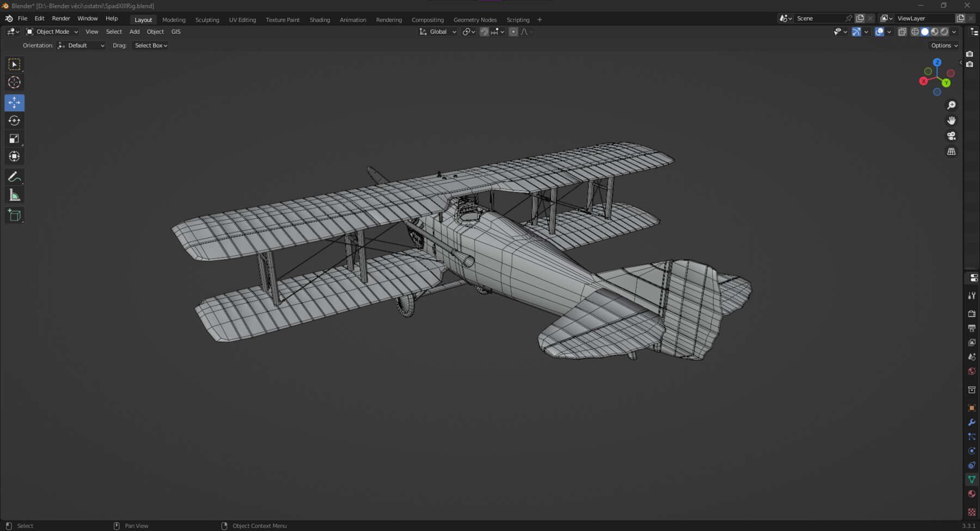Select the Rotate tool
The height and width of the screenshot is (531, 980).
14,120
